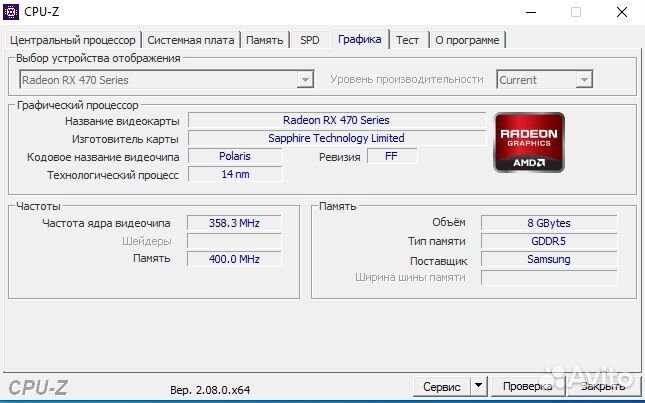This screenshot has width=645, height=403.
Task: Click the Polaris code name value
Action: point(235,156)
